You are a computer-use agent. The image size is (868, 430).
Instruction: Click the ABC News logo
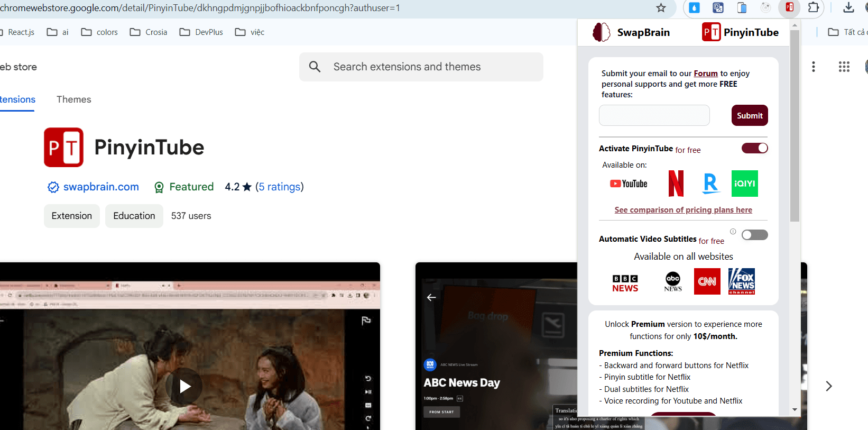coord(673,281)
